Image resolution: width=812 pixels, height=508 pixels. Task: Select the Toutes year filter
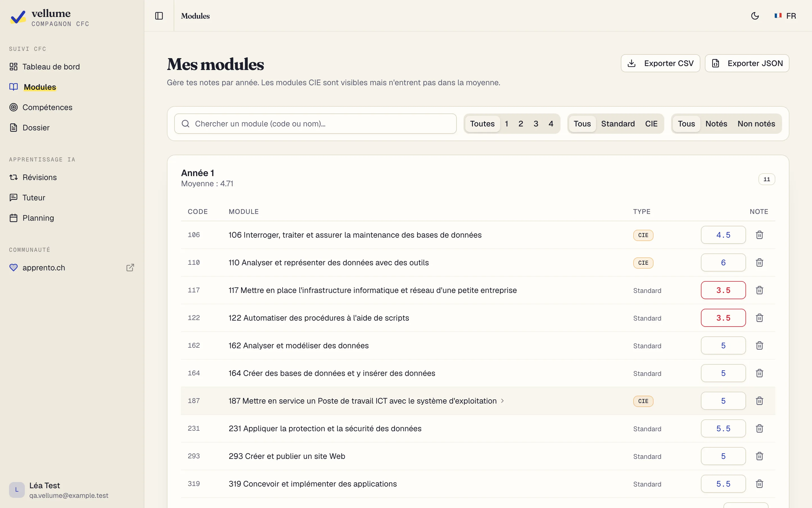pos(482,124)
